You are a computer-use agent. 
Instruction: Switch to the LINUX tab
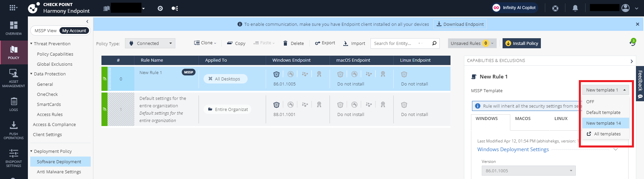coord(561,118)
